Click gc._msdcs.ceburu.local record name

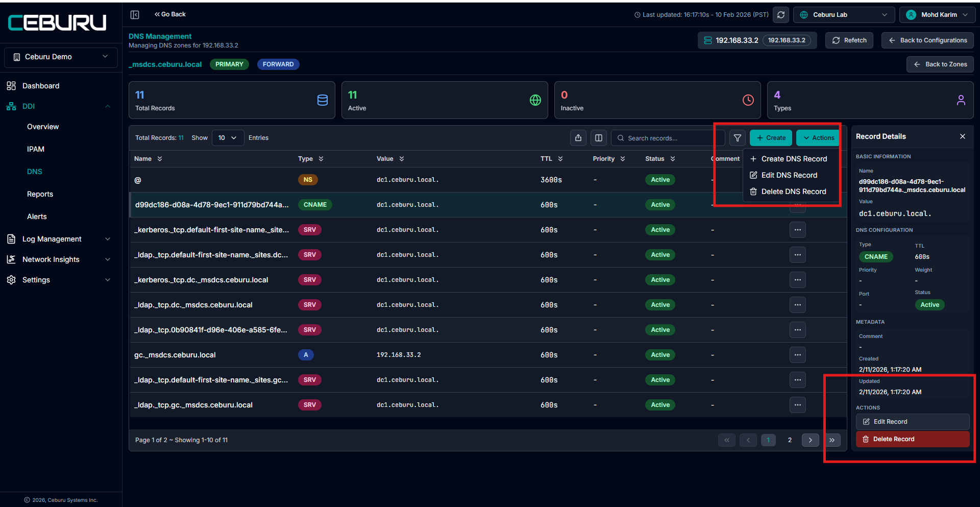(x=175, y=355)
